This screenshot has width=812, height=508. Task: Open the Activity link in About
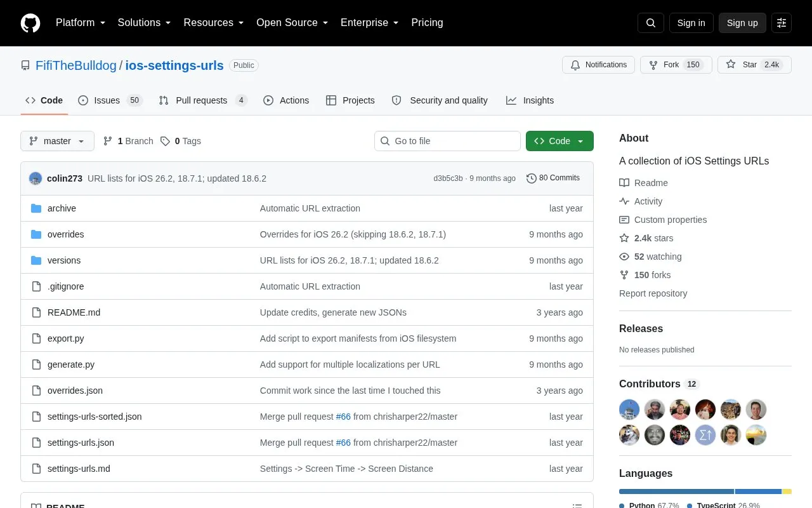pyautogui.click(x=641, y=201)
